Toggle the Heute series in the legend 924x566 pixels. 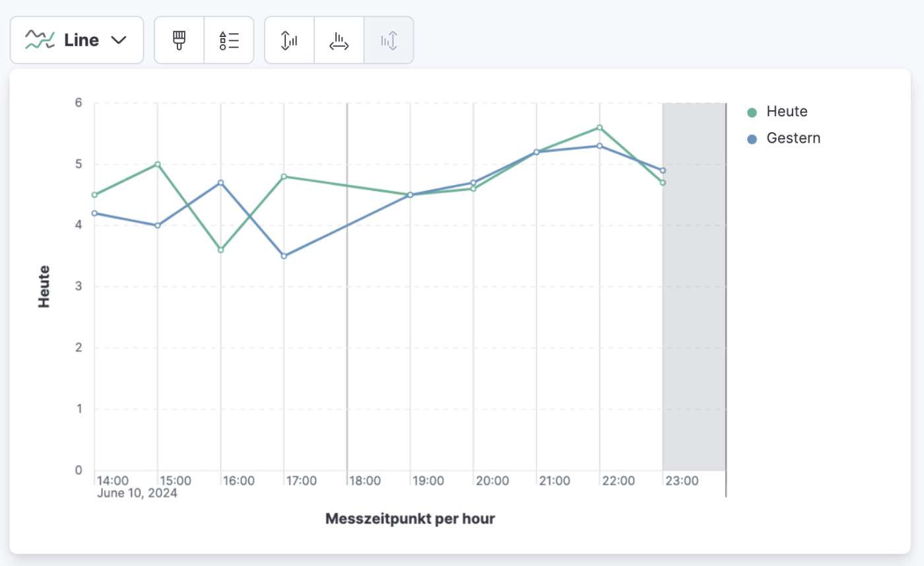(x=785, y=112)
